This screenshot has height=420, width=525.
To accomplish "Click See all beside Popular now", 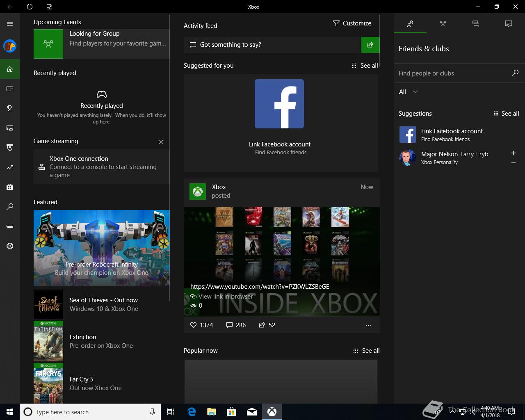I will coord(366,351).
